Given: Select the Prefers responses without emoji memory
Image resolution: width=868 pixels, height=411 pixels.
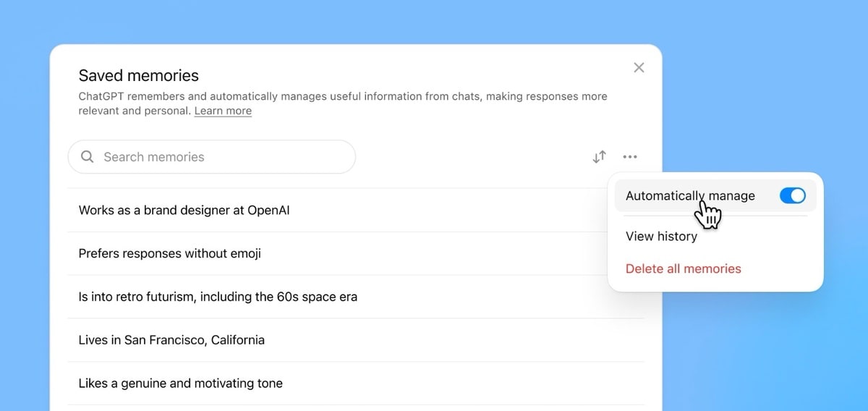Looking at the screenshot, I should tap(169, 254).
